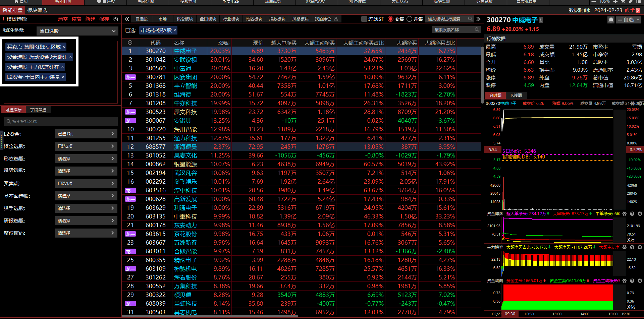Click 新建 to create a template
The width and height of the screenshot is (644, 319).
(90, 19)
